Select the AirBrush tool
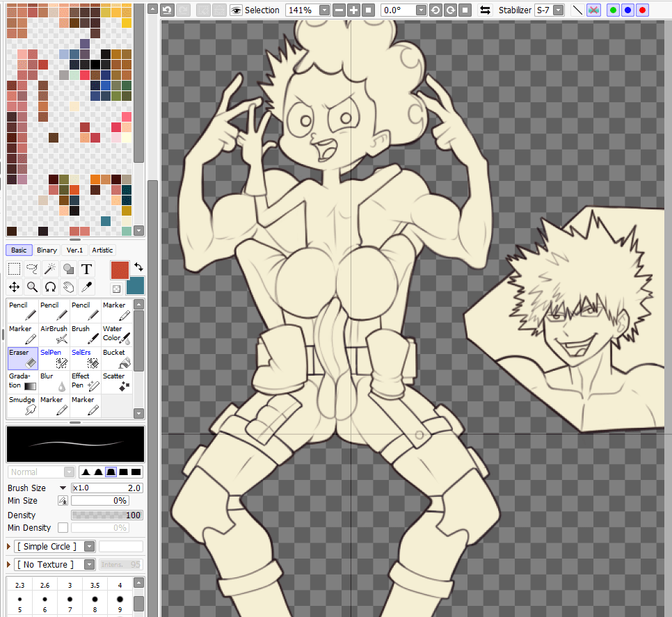 (54, 333)
